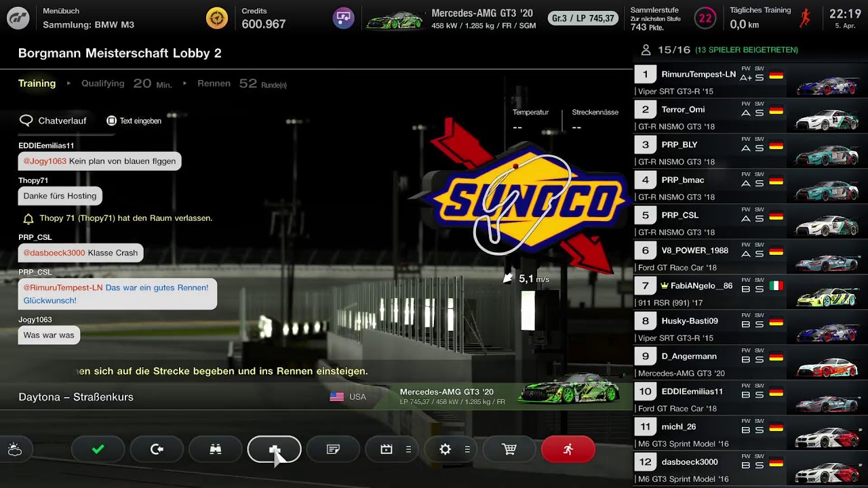Click the purple presentation icon beside Credits
The width and height of the screenshot is (868, 488).
344,18
